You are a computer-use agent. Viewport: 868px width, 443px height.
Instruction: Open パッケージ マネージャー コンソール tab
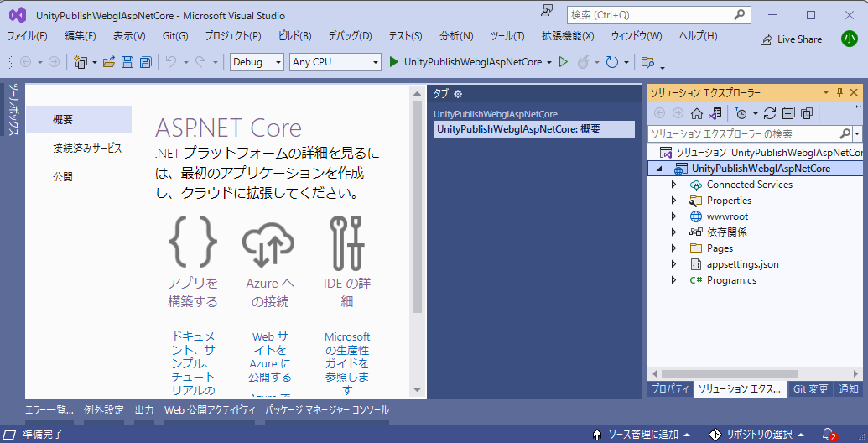pos(326,410)
